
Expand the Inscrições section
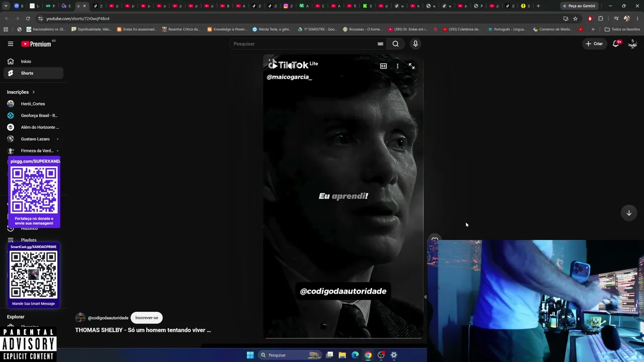[x=21, y=92]
